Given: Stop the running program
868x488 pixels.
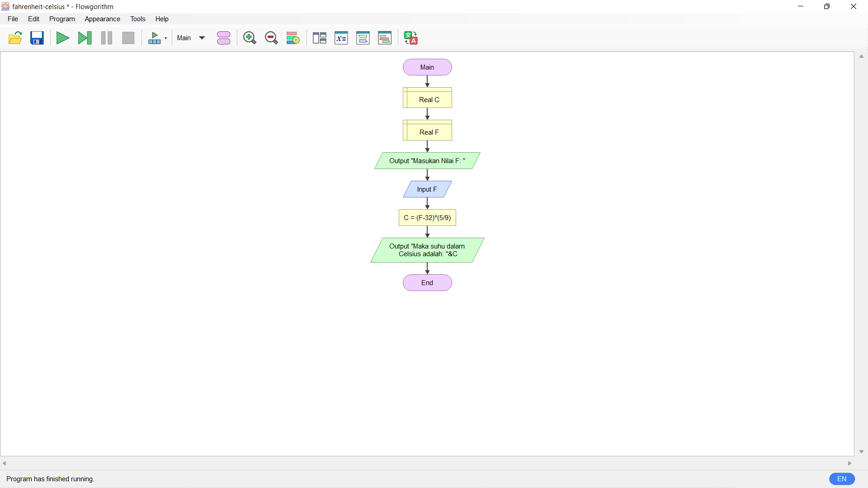Looking at the screenshot, I should click(x=128, y=38).
